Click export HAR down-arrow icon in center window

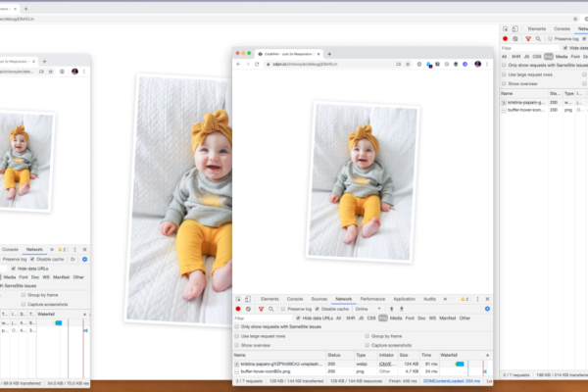(x=401, y=309)
